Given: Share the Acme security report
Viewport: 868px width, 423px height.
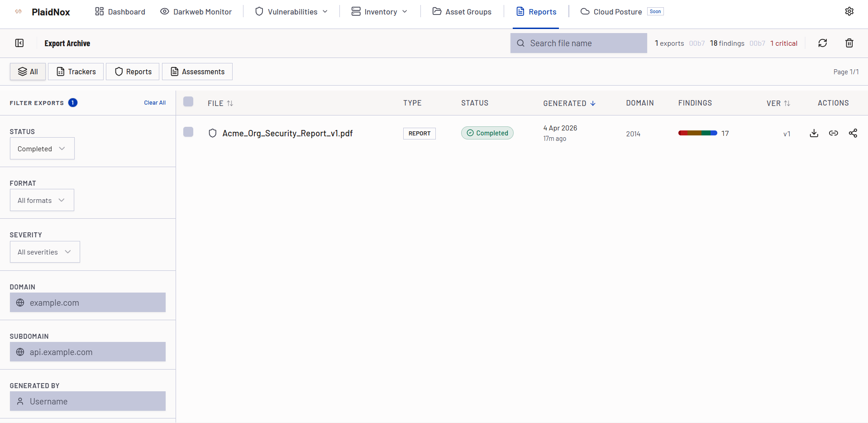Looking at the screenshot, I should click(x=853, y=133).
